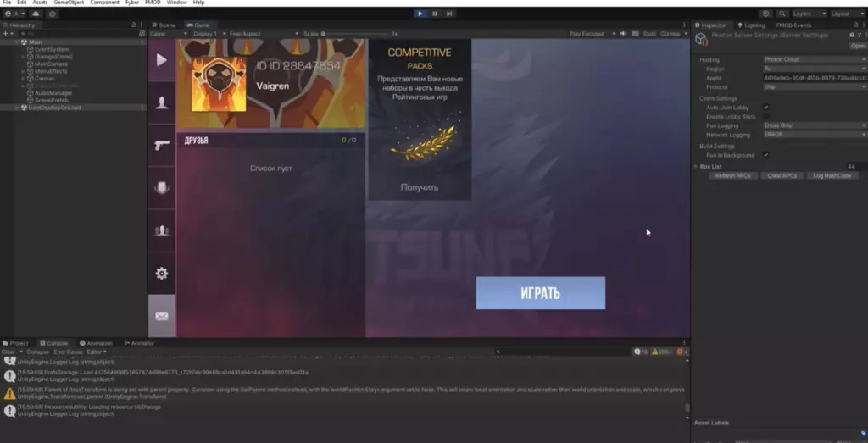868x443 pixels.
Task: Open the Hosting Photon Cloud dropdown
Action: click(x=815, y=59)
